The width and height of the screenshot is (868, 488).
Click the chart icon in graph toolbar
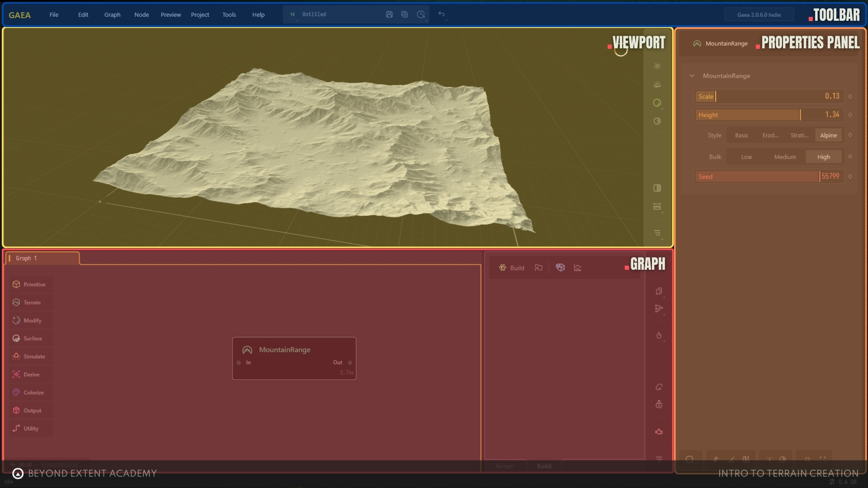pos(578,267)
